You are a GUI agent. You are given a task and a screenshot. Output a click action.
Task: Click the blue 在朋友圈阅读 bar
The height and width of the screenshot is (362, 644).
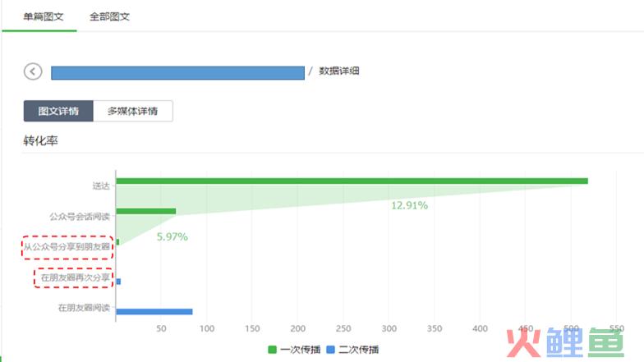(154, 312)
